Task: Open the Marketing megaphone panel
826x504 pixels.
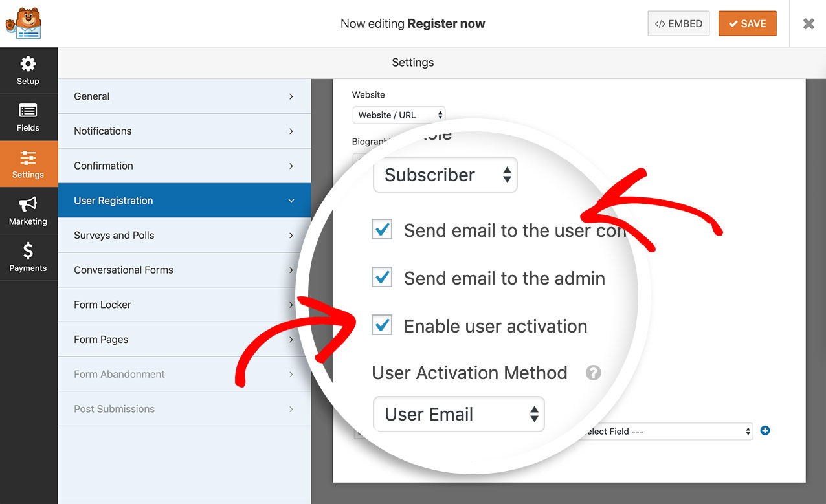Action: 28,210
